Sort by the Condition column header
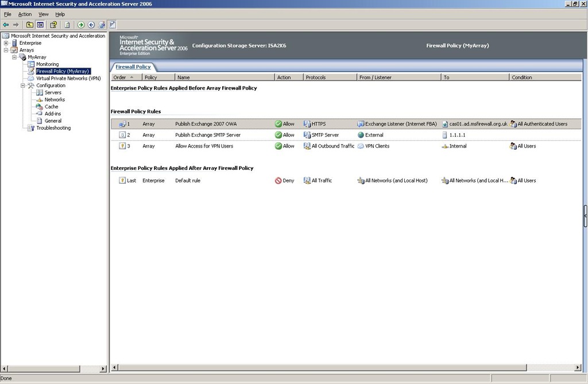Image resolution: width=588 pixels, height=384 pixels. [546, 77]
